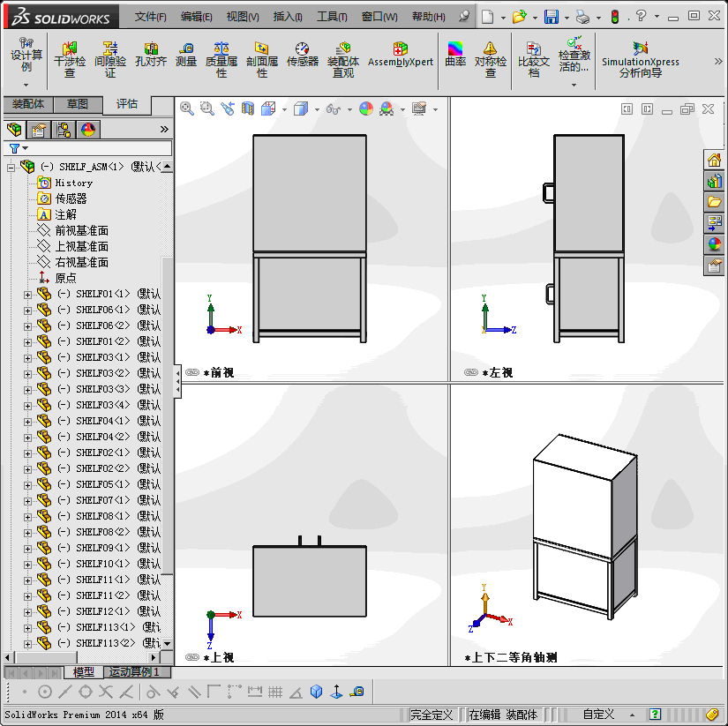Open ConfigurationManager tab icon
Screen dimensions: 728x726
point(64,130)
